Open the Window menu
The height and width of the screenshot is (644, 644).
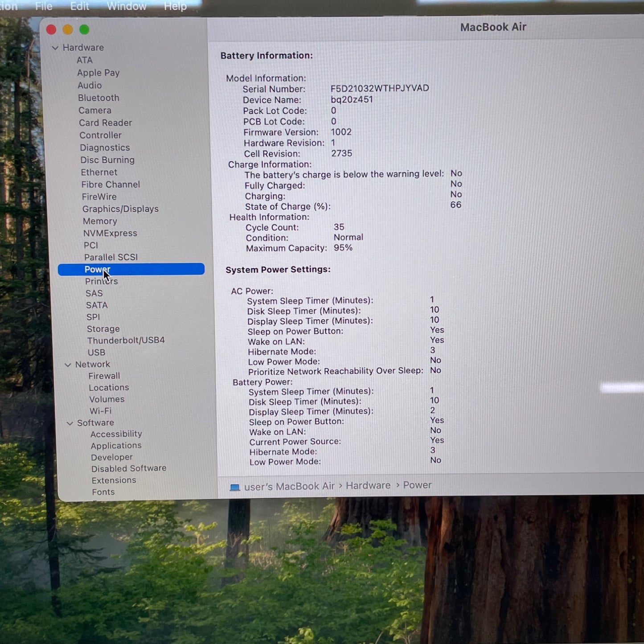click(x=127, y=6)
